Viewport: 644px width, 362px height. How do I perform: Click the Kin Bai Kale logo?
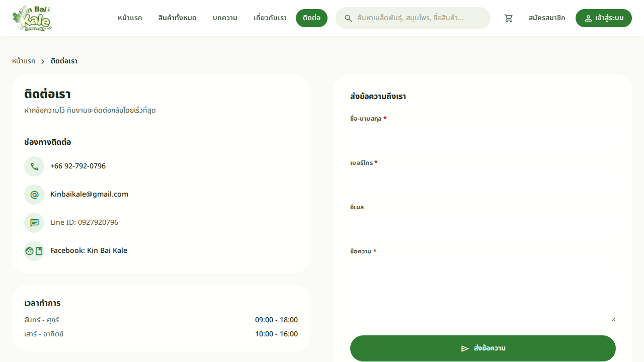(x=32, y=18)
